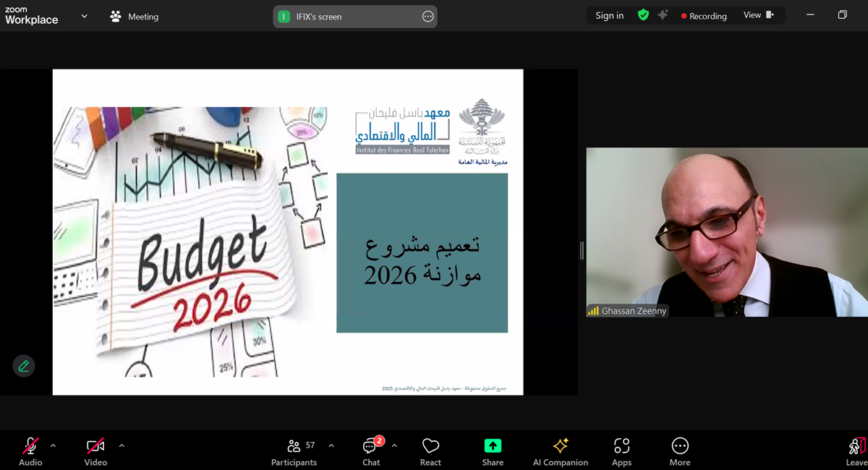Click the panel divider handle beside shared screen
The height and width of the screenshot is (470, 868).
(582, 250)
